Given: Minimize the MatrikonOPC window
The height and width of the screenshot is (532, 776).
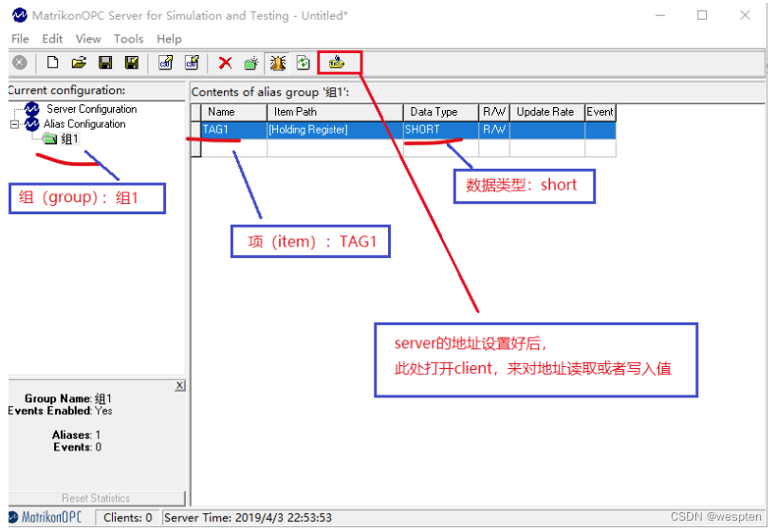Looking at the screenshot, I should tap(660, 15).
